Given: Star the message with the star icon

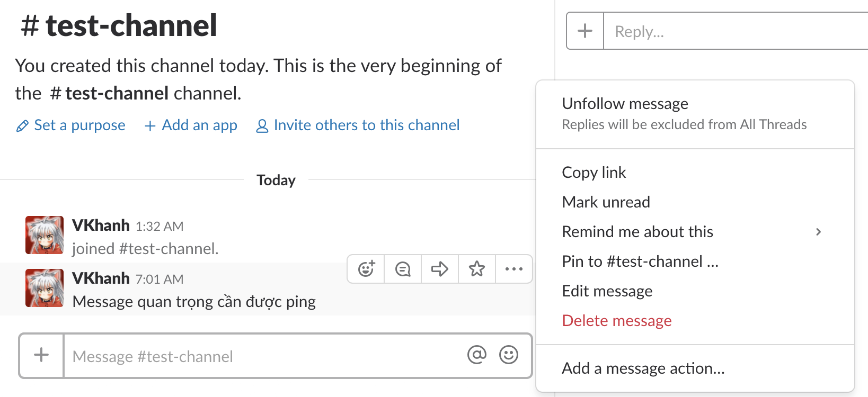Looking at the screenshot, I should tap(477, 269).
